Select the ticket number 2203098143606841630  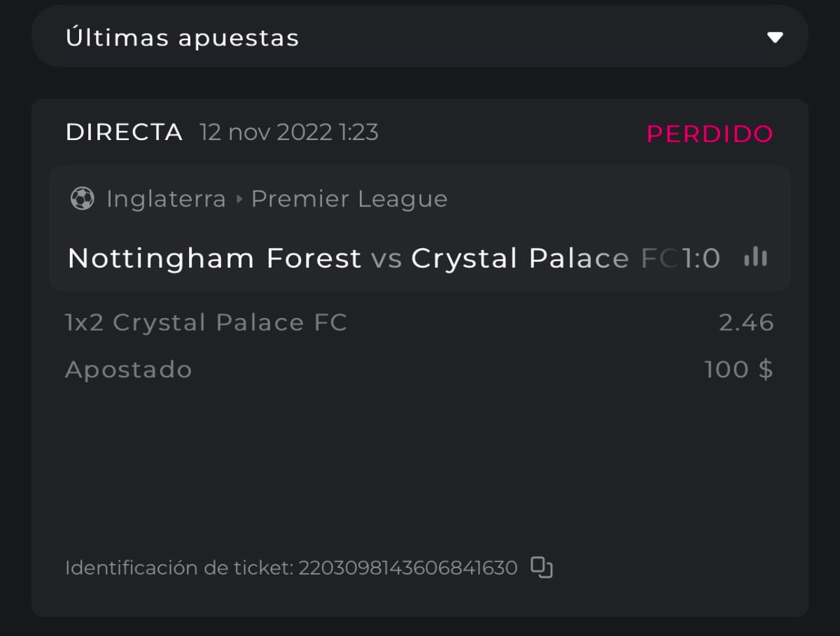point(407,567)
